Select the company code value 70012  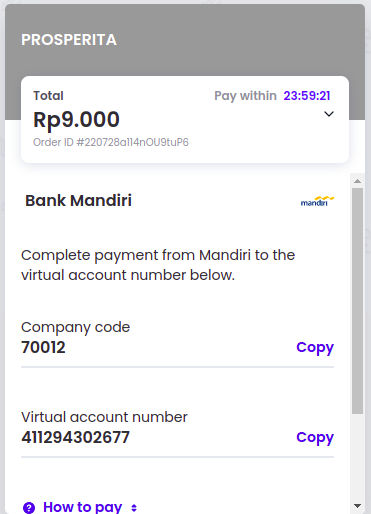point(43,347)
